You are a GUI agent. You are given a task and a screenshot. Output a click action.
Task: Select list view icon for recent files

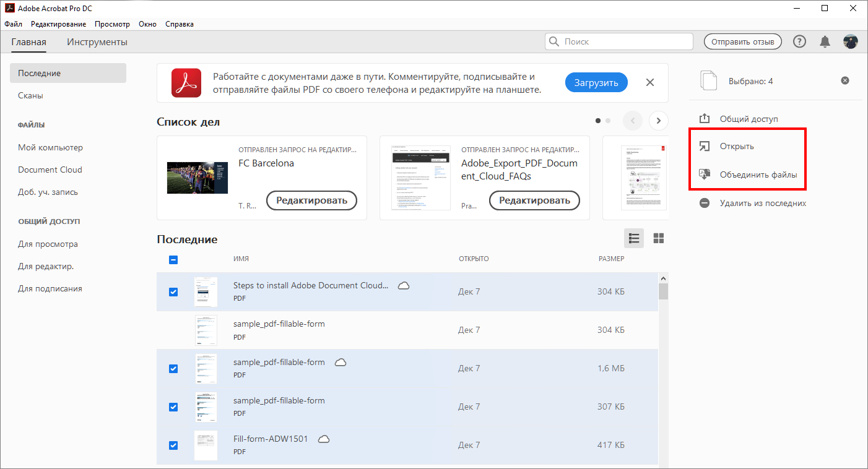[634, 239]
